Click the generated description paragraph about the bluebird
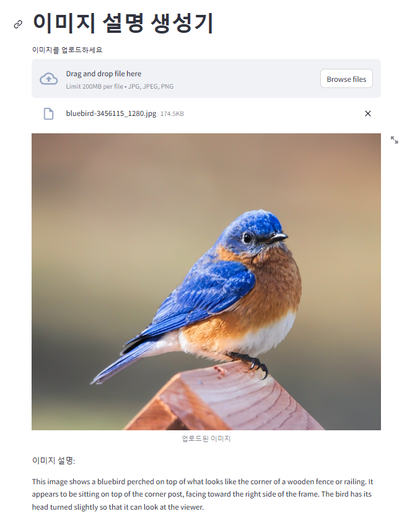Viewport: 420px width, 527px height. [203, 494]
